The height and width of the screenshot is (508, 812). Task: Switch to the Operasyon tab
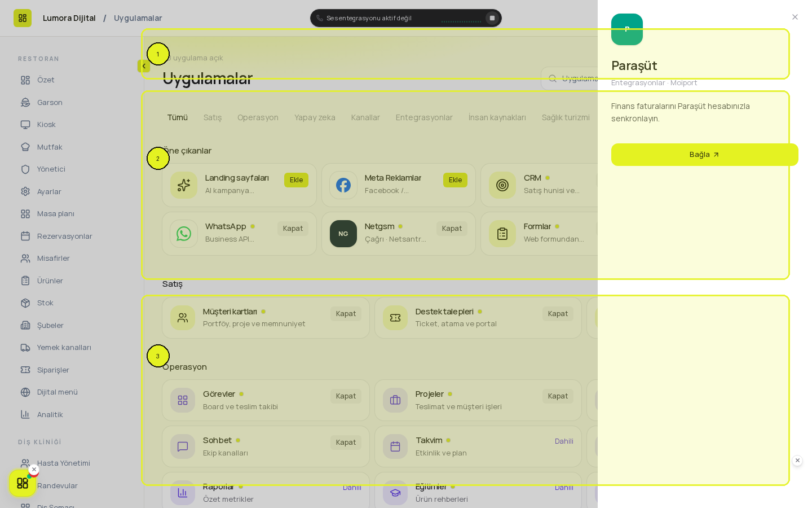point(258,117)
